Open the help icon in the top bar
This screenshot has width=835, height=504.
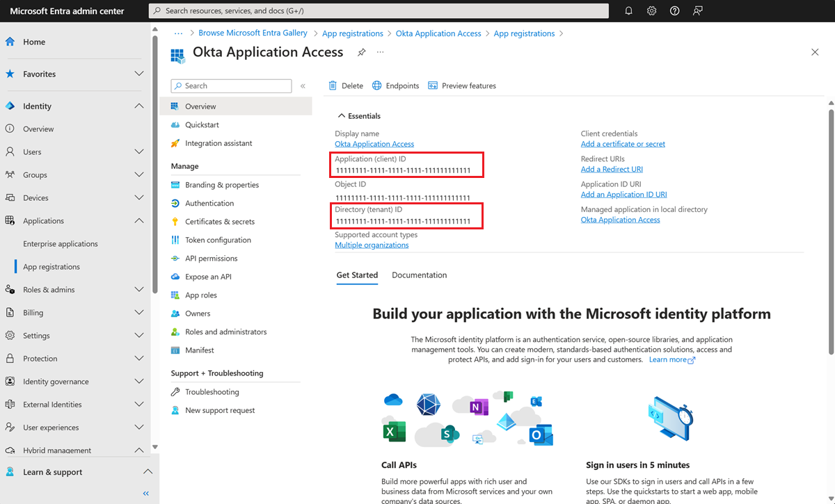pyautogui.click(x=674, y=10)
